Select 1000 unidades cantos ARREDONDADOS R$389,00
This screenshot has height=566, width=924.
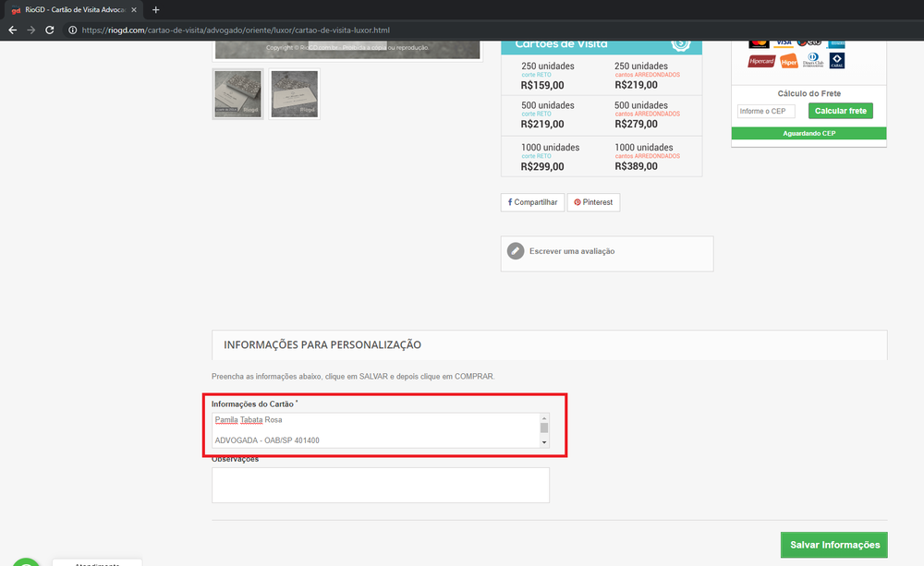pos(647,157)
